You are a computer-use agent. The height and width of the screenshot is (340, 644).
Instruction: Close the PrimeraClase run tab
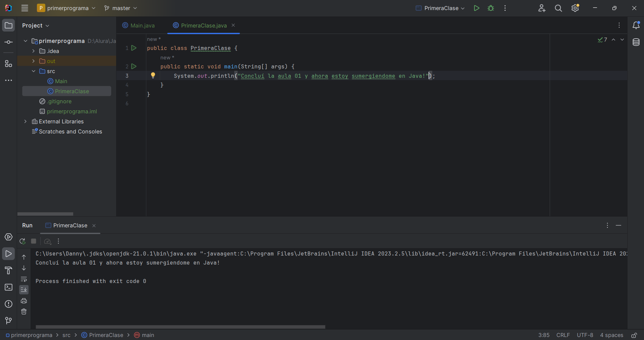pos(94,226)
